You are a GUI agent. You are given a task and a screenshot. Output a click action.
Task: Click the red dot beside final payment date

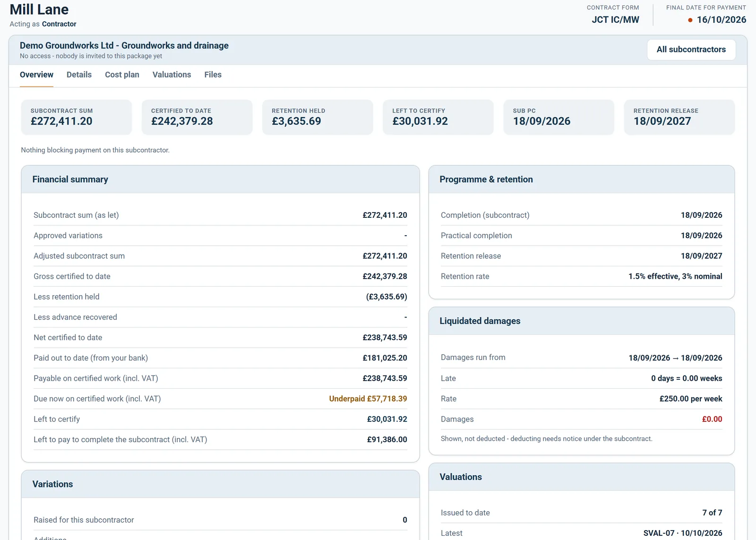[690, 20]
